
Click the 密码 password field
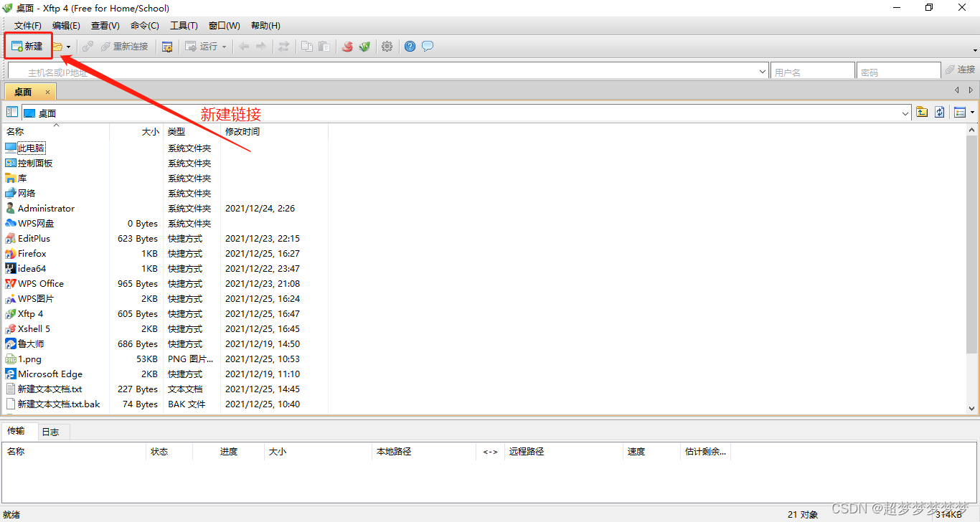coord(898,72)
